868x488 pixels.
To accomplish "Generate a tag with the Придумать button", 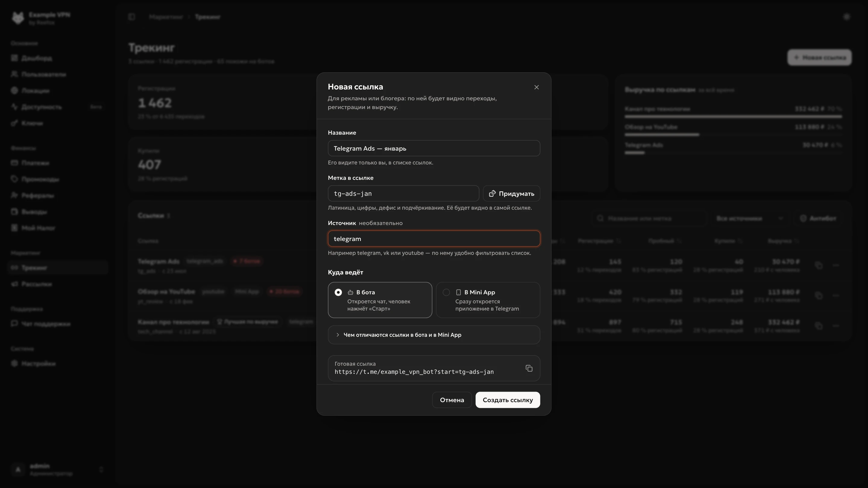I will tap(511, 194).
